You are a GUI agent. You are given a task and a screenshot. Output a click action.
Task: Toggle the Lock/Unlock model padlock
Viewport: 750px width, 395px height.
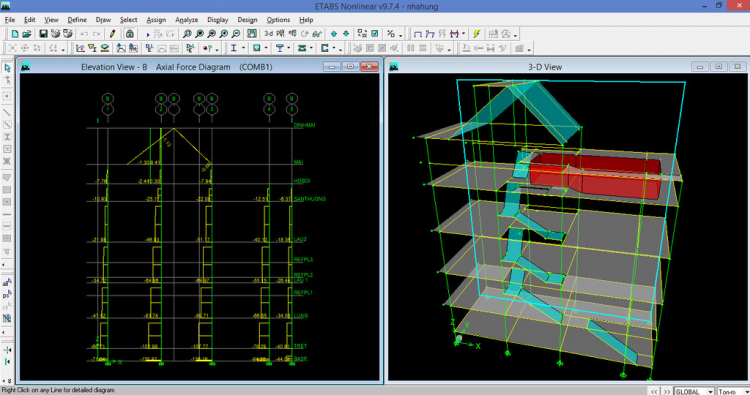pyautogui.click(x=130, y=34)
